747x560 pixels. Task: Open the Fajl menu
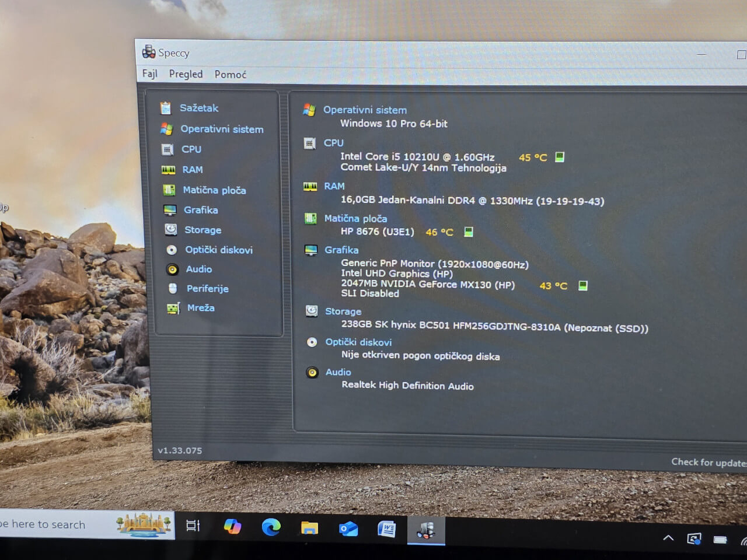point(149,73)
